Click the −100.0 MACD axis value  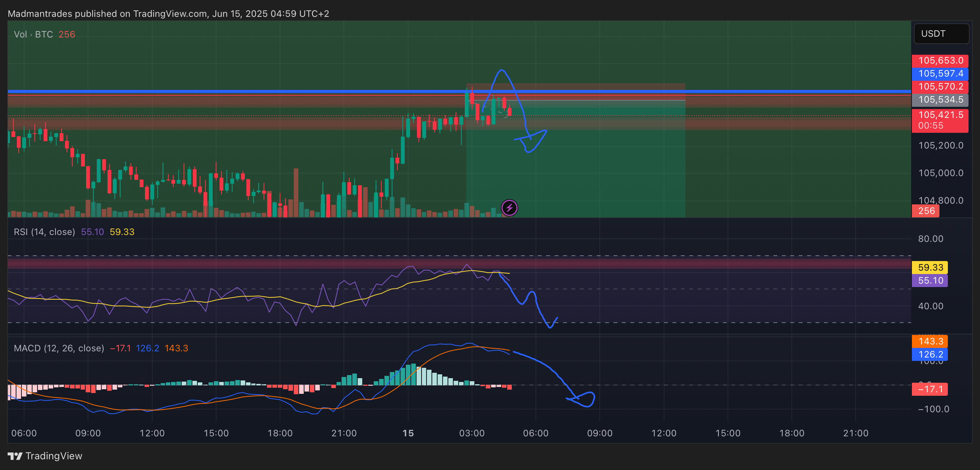[934, 409]
